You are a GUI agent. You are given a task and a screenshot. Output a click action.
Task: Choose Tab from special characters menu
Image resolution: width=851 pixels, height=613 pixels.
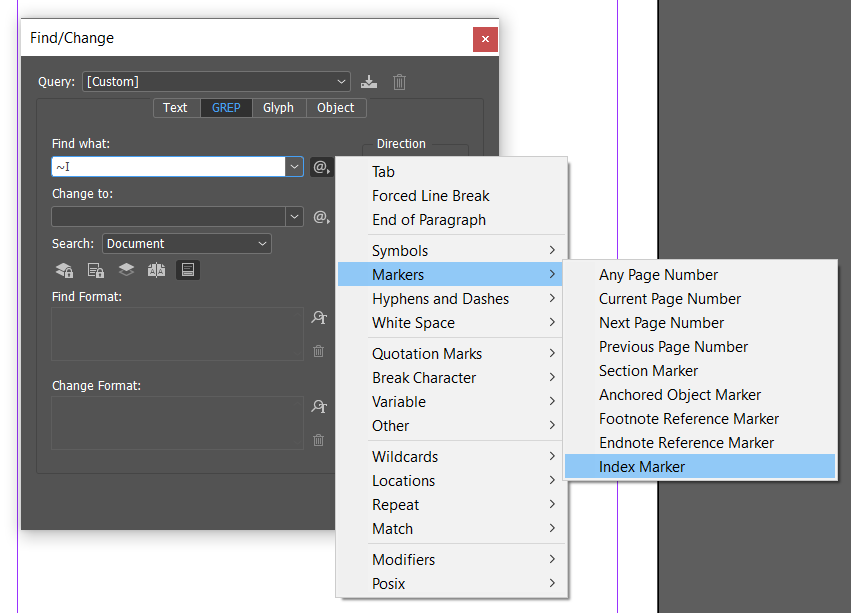pos(452,172)
